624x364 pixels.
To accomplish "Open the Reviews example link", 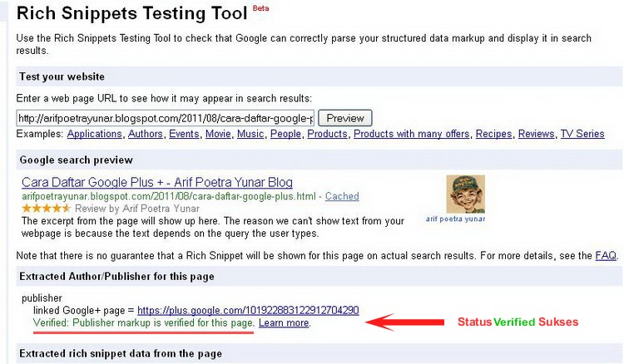I will (x=536, y=134).
